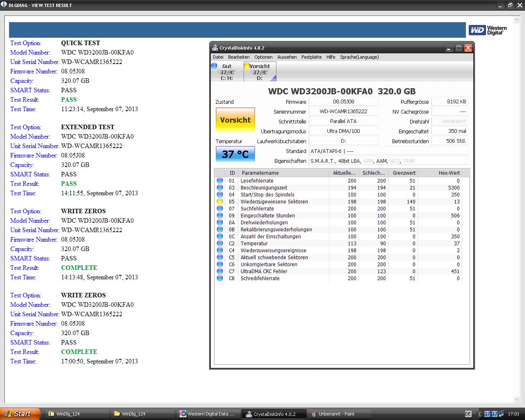Viewport: 525px width, 420px height.
Task: Click the Windows Start button
Action: [21, 414]
